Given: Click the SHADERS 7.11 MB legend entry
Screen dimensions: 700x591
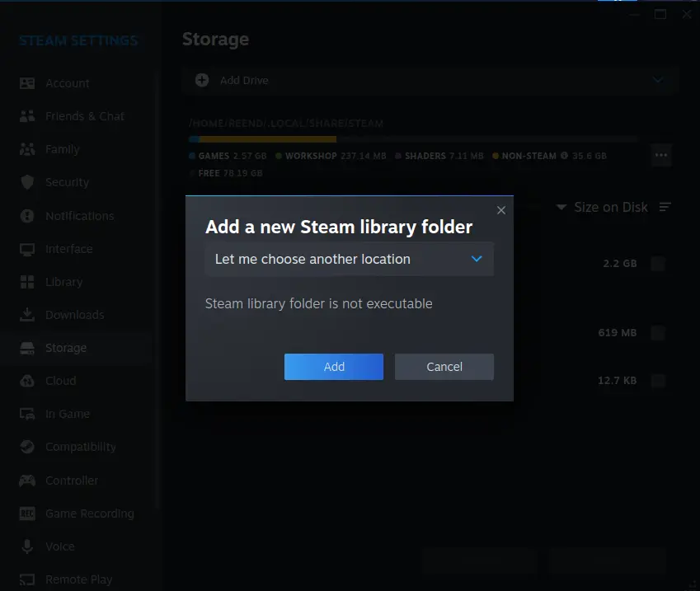Looking at the screenshot, I should tap(439, 156).
